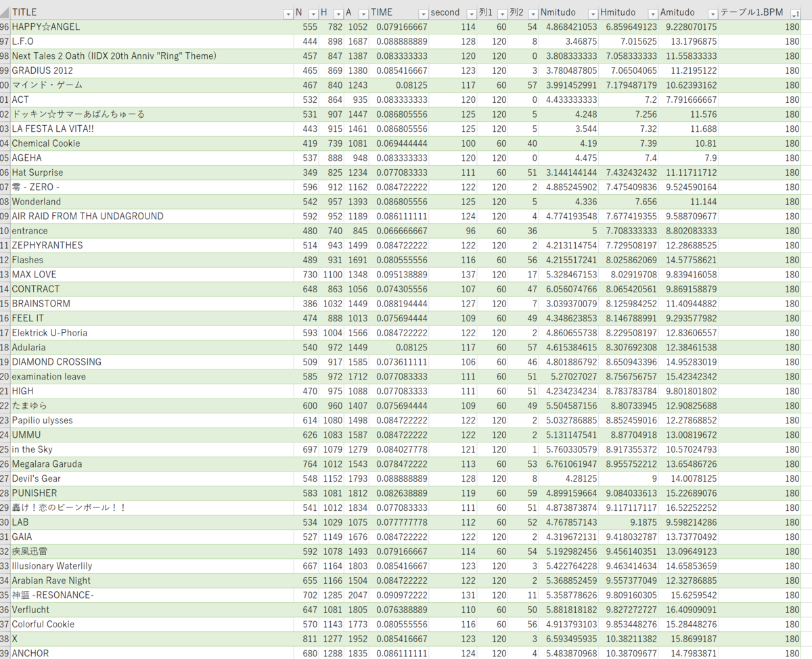
Task: Select the Verflucht title cell
Action: [x=152, y=610]
